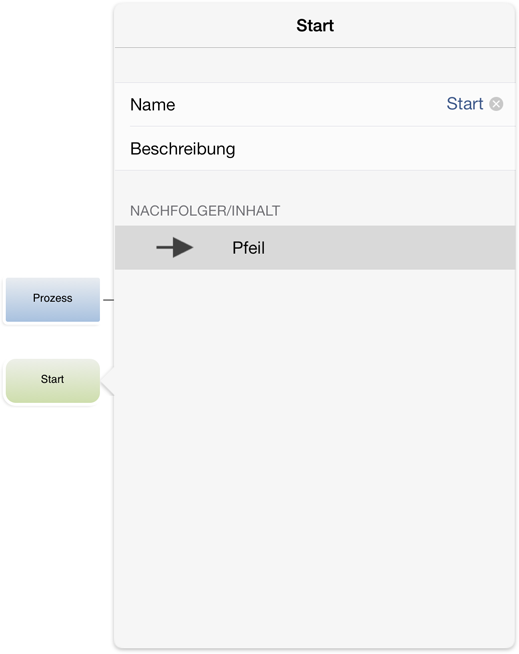Edit the Name value Start
519x654 pixels.
(465, 104)
